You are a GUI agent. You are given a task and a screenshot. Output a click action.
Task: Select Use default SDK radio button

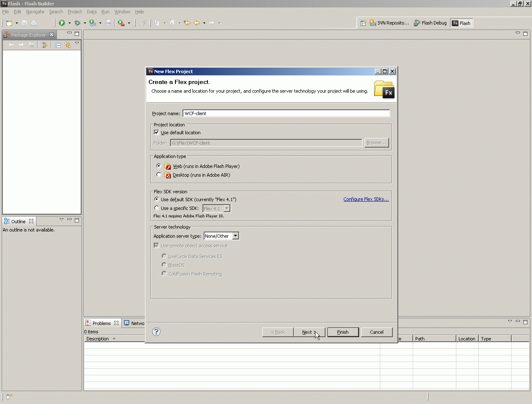[x=156, y=199]
